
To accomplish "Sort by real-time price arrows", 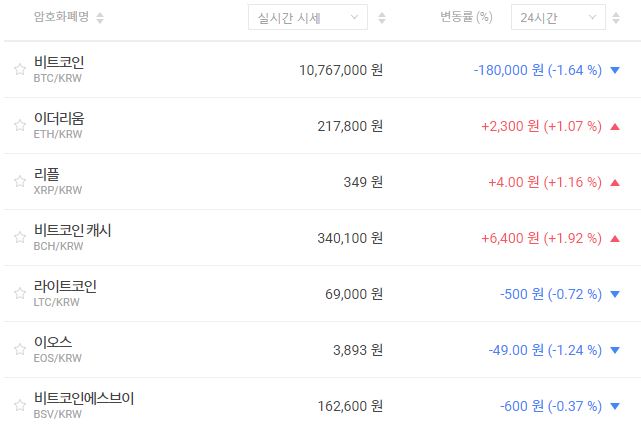I will coord(382,18).
